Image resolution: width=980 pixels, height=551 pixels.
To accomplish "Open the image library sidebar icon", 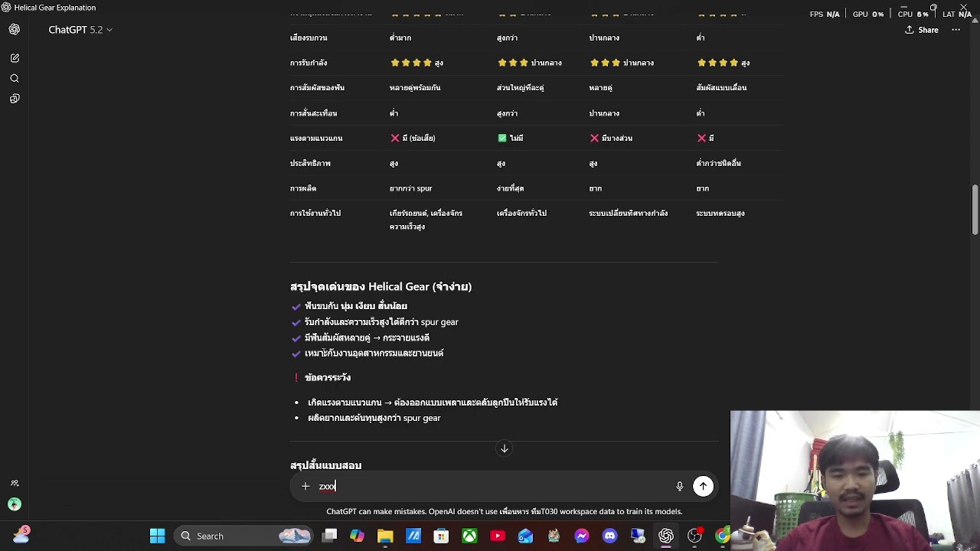I will (15, 99).
